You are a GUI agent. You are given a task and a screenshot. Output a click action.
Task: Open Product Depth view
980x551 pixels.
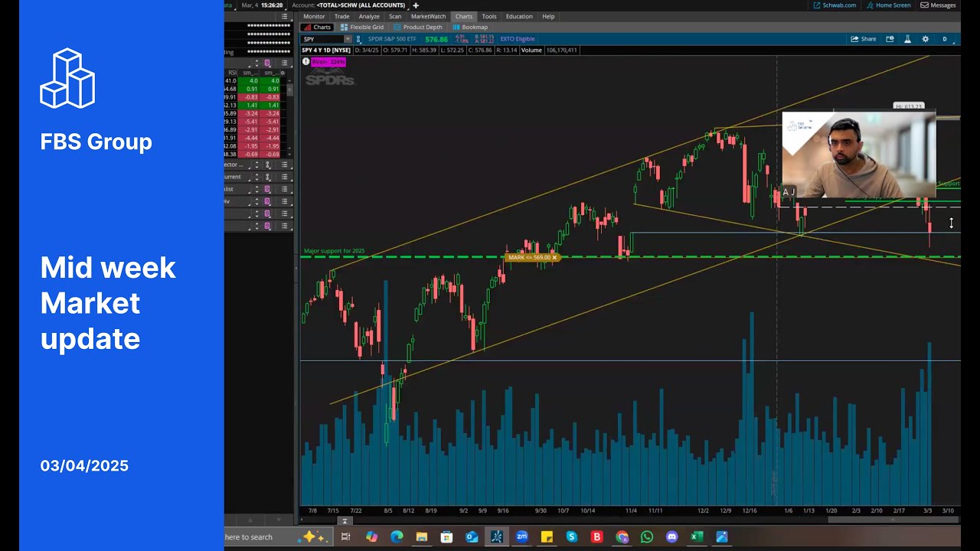click(418, 27)
